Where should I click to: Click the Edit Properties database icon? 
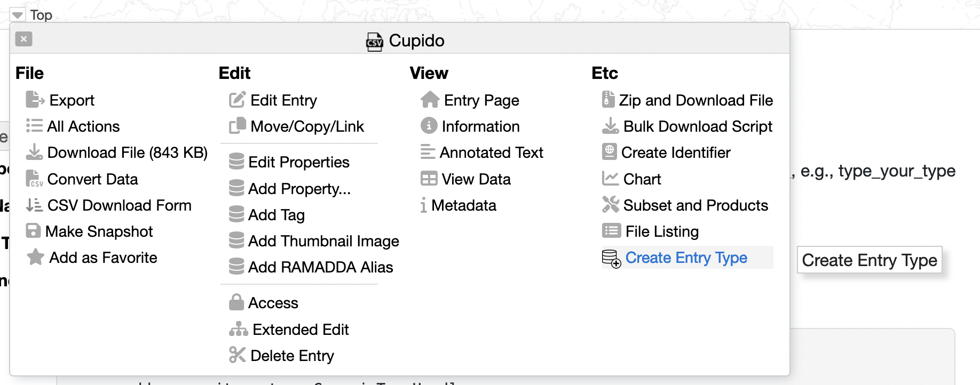(236, 161)
